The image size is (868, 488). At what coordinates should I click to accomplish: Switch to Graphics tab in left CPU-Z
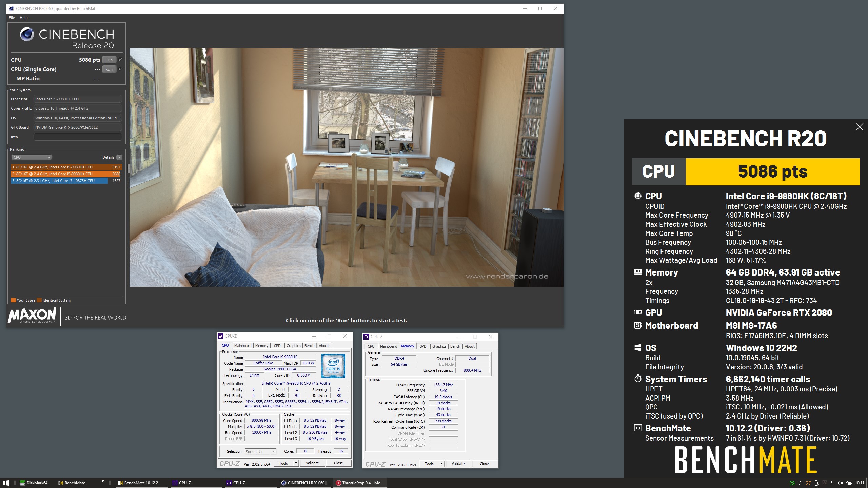point(294,346)
